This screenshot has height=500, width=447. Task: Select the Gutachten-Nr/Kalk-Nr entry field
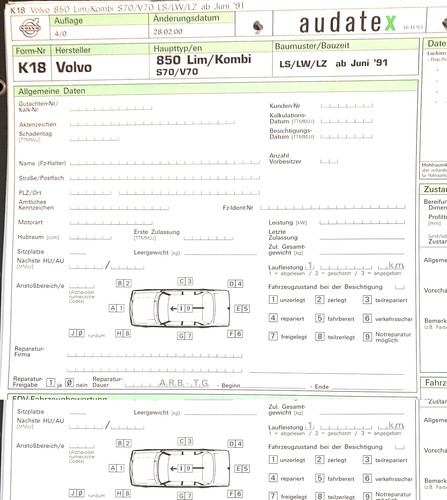click(x=111, y=108)
